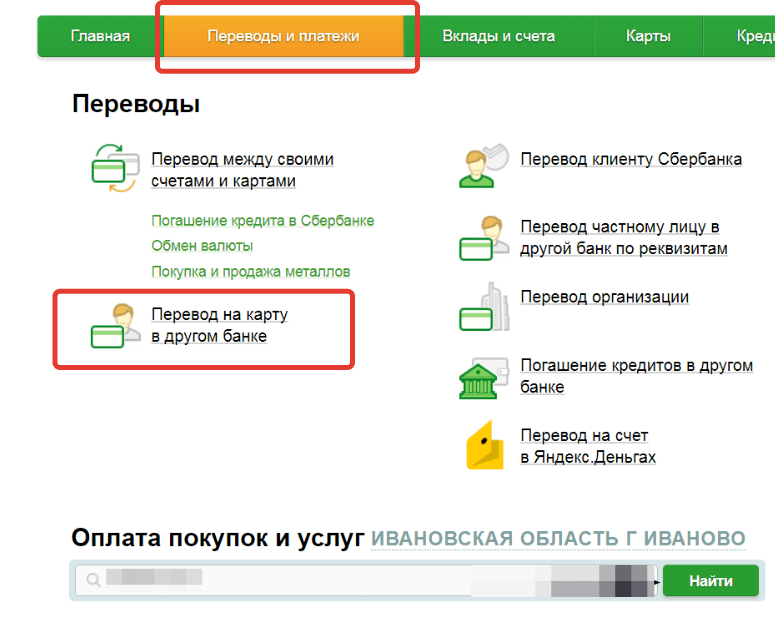Click the Найти search button
This screenshot has height=618, width=775.
(710, 580)
